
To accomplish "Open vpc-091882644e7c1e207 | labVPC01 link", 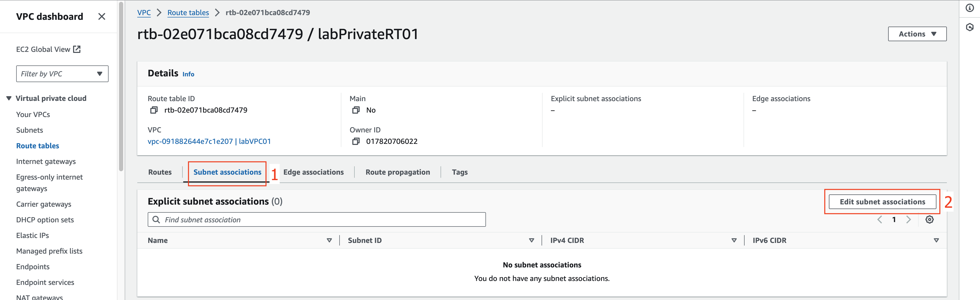I will [209, 141].
